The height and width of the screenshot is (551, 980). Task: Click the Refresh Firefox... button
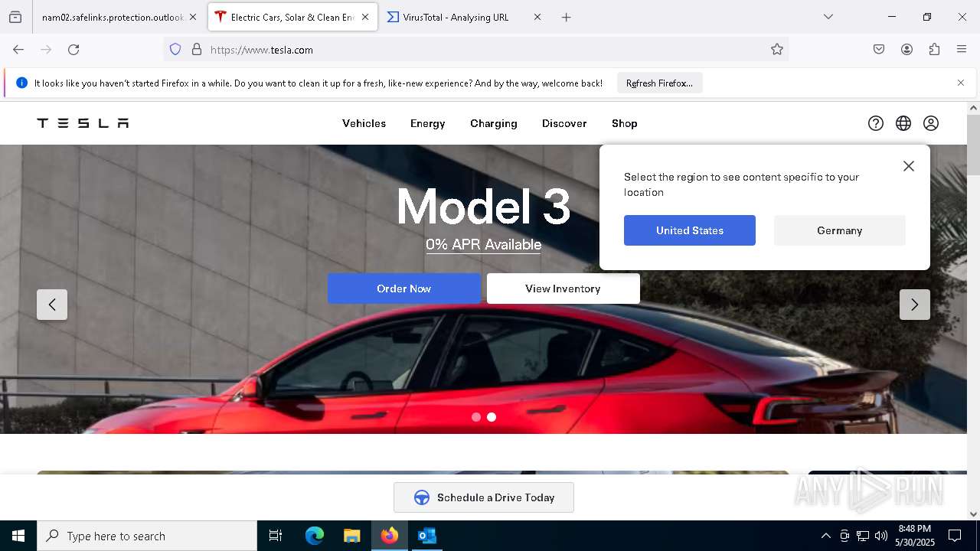click(659, 83)
